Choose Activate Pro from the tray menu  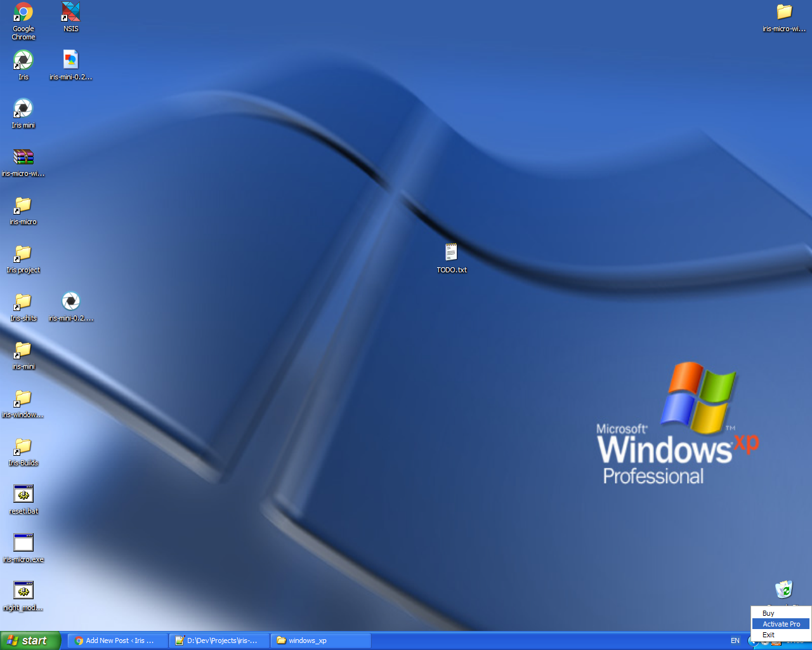point(781,624)
